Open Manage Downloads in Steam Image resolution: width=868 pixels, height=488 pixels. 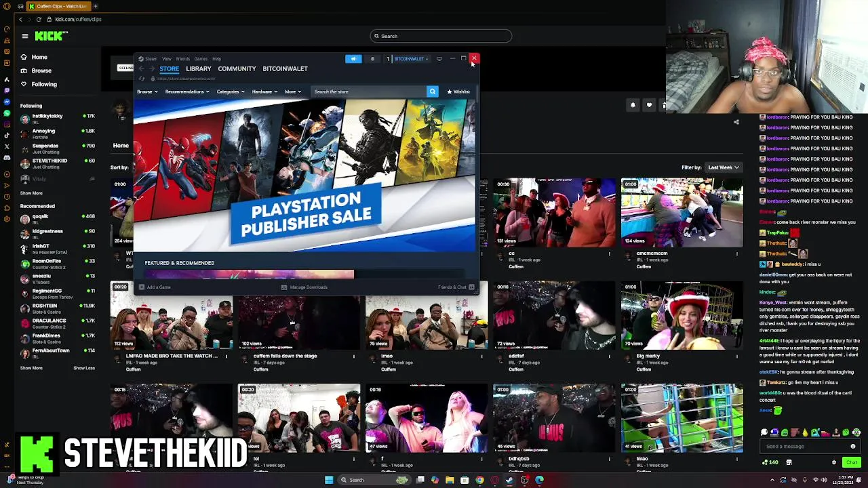[304, 287]
